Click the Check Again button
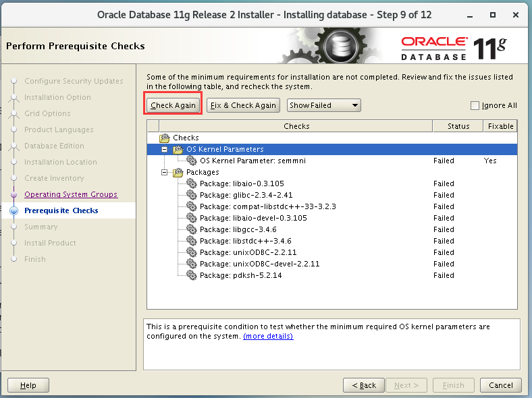This screenshot has height=398, width=532. point(173,105)
